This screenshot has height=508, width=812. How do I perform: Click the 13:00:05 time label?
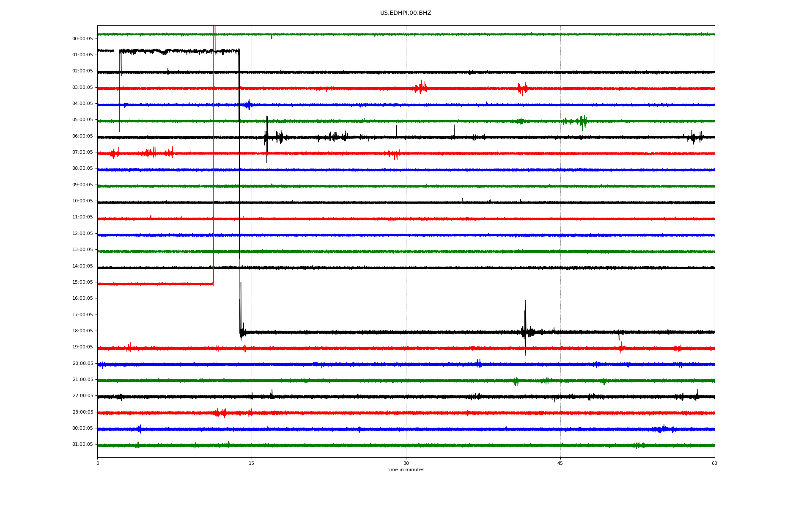pyautogui.click(x=82, y=249)
